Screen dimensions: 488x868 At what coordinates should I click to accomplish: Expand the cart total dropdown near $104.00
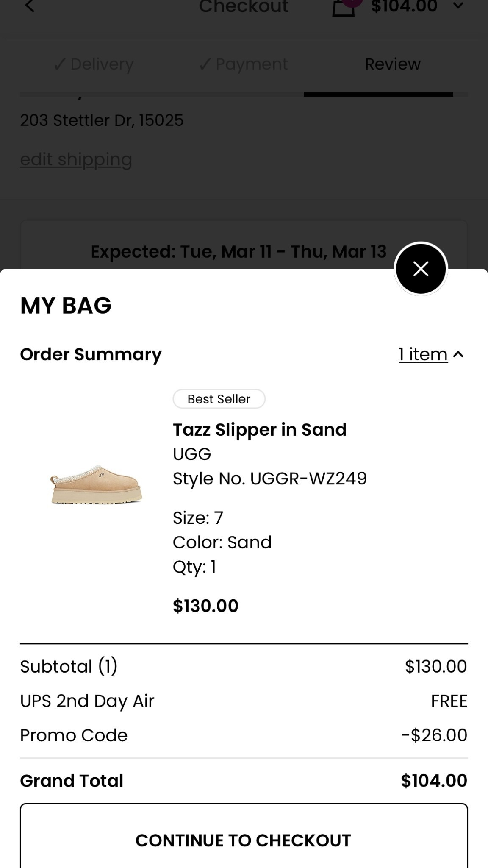(x=459, y=6)
